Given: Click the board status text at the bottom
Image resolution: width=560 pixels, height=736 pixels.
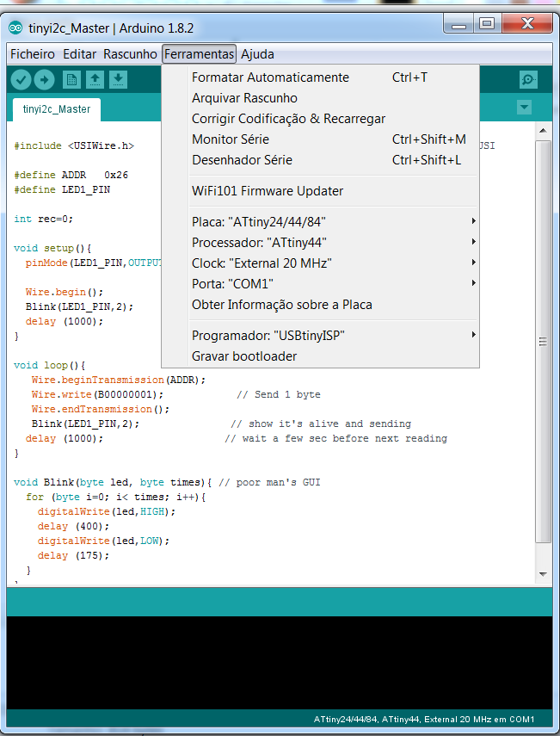Looking at the screenshot, I should point(424,719).
